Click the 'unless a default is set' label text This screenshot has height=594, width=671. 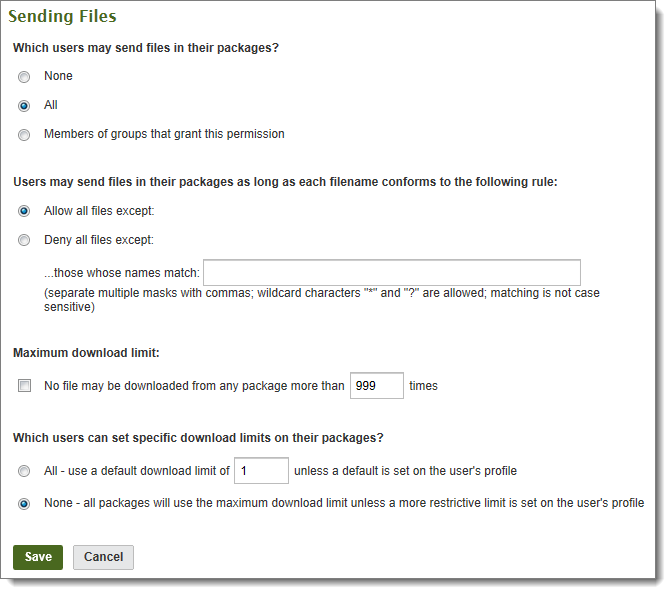406,471
